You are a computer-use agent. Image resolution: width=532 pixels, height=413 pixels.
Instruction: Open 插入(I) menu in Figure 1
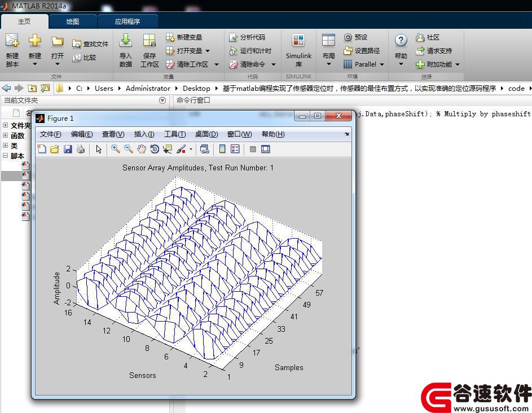(x=144, y=134)
